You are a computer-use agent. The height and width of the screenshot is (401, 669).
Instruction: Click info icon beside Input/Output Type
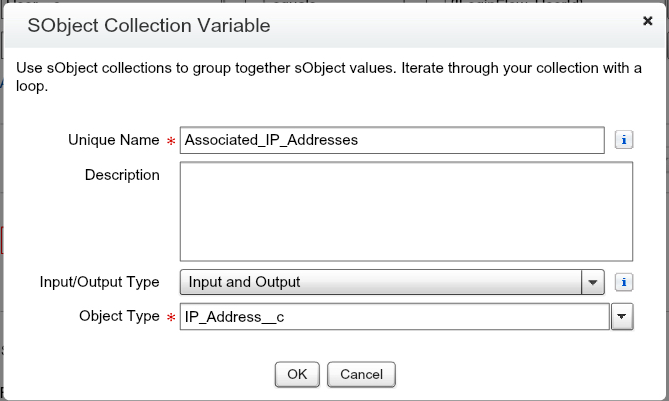coord(623,282)
